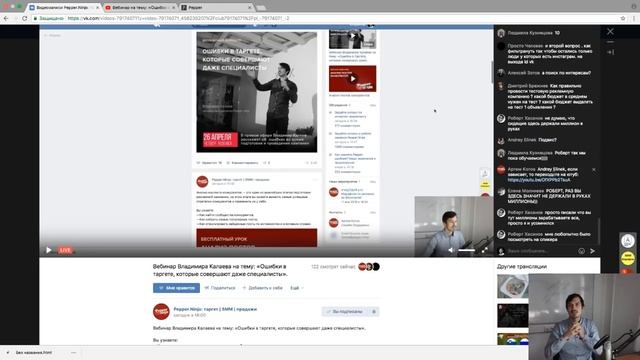
Task: Open options for the downloaded file in download bar
Action: [73, 352]
